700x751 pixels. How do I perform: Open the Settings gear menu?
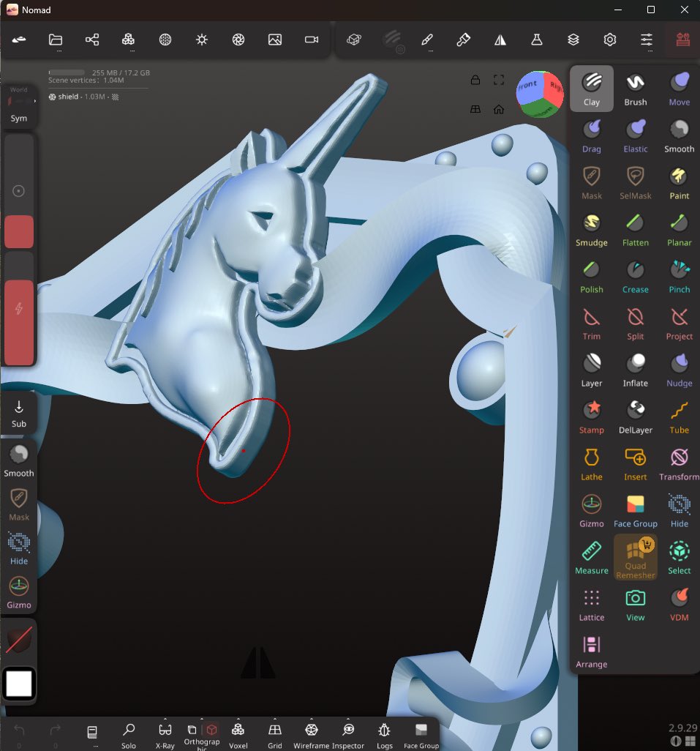coord(609,40)
